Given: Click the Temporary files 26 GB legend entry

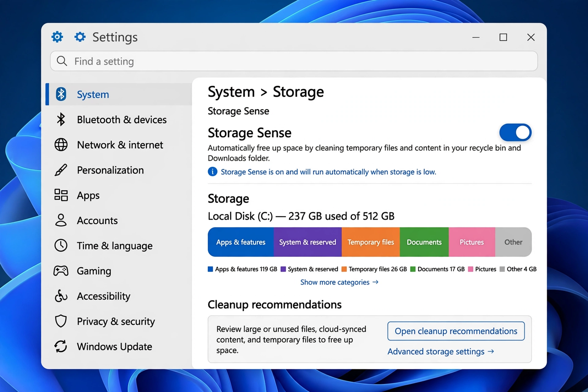Looking at the screenshot, I should [374, 269].
